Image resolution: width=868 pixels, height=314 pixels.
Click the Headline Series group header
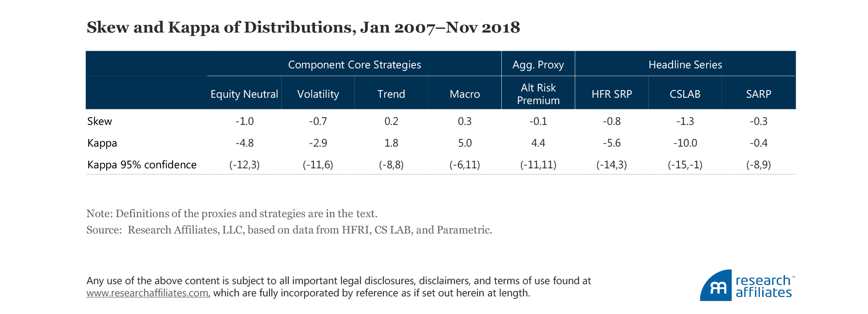tap(685, 65)
